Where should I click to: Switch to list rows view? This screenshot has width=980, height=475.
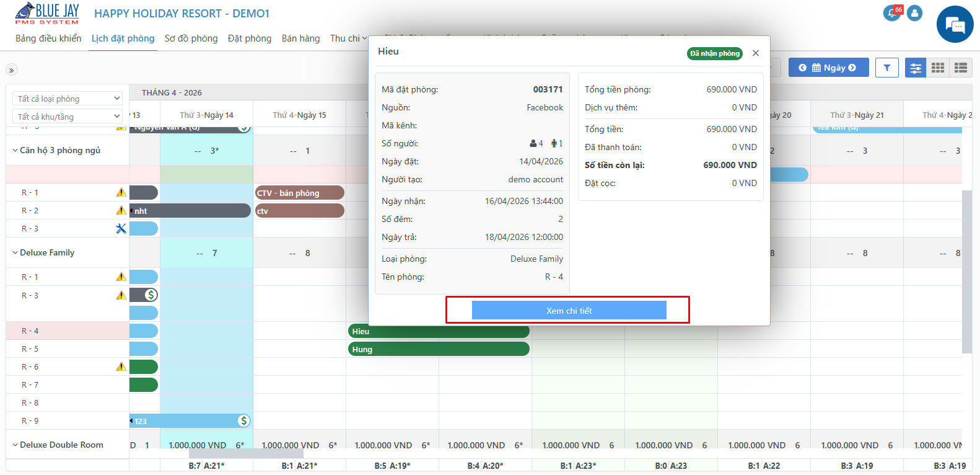961,68
